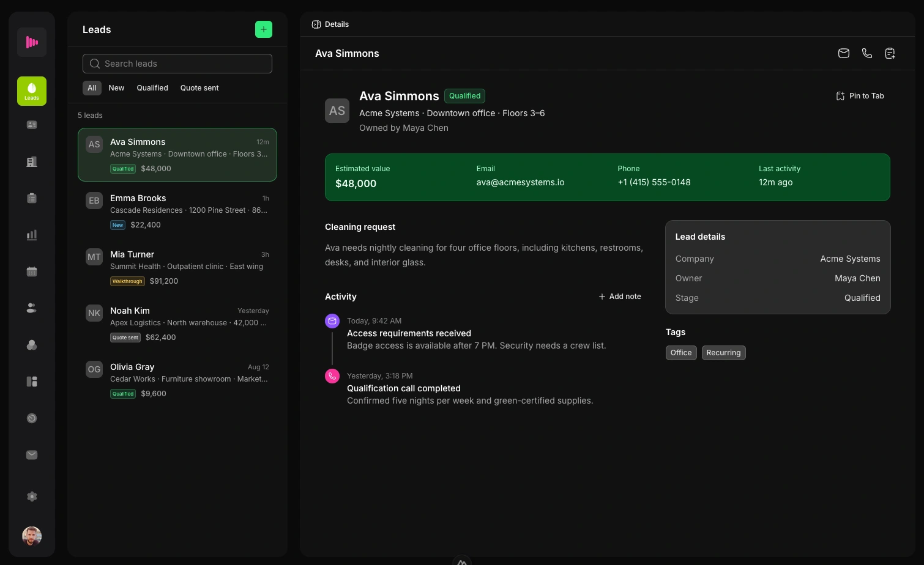The height and width of the screenshot is (565, 924).
Task: Open the overlapping circles icon in the sidebar
Action: tap(32, 345)
